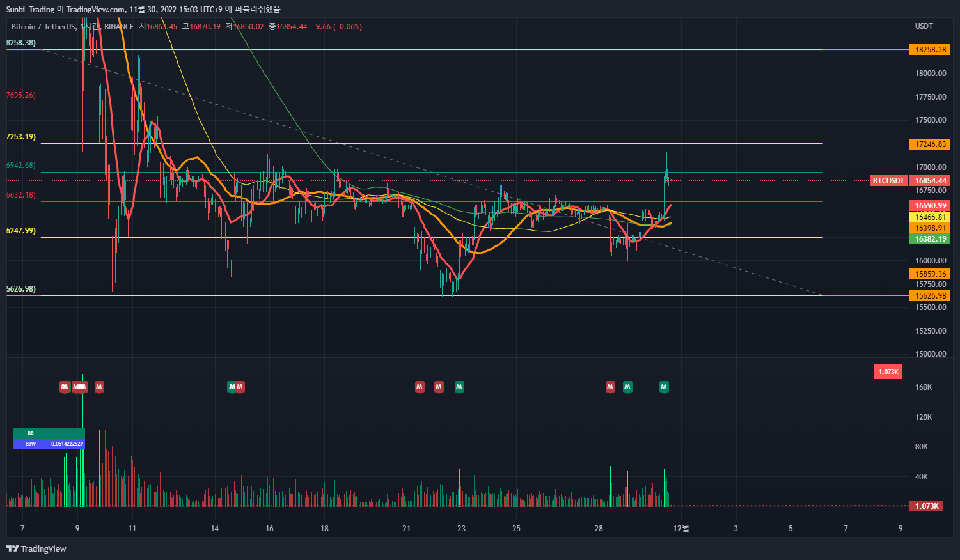Click the red M marker above the 21 date label
Image resolution: width=960 pixels, height=560 pixels.
tap(420, 387)
